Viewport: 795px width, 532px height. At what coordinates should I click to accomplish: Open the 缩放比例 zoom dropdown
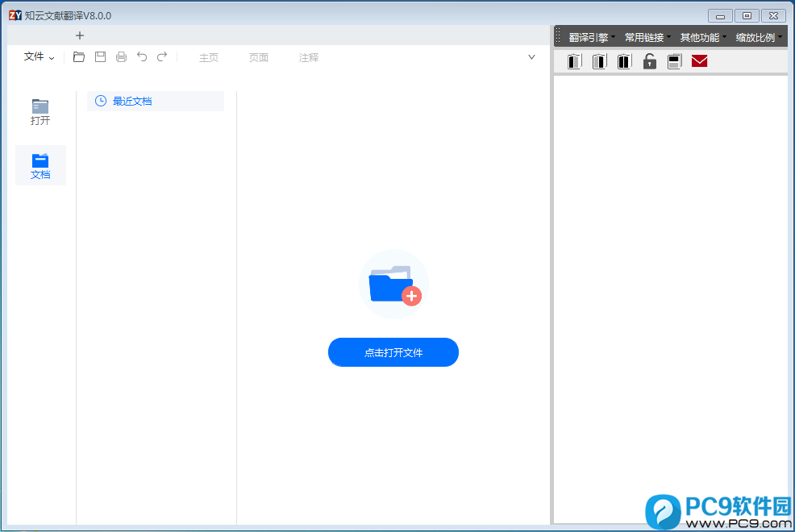click(759, 38)
